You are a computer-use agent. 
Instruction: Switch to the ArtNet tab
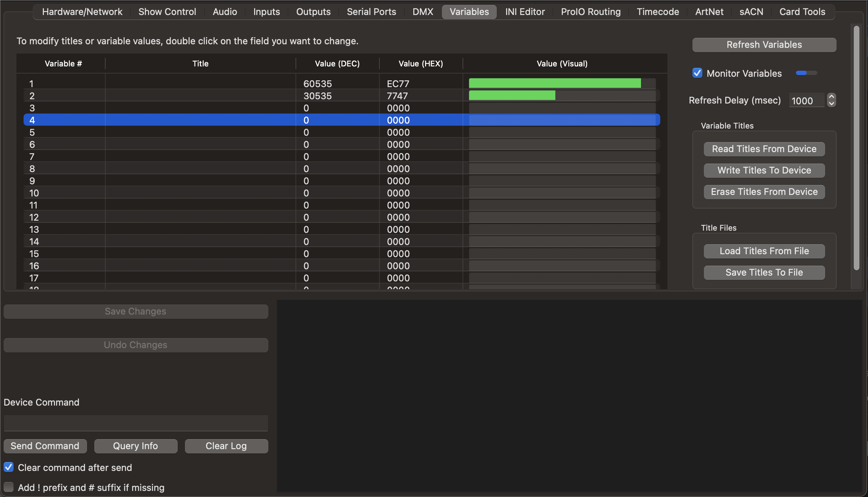[x=709, y=12]
